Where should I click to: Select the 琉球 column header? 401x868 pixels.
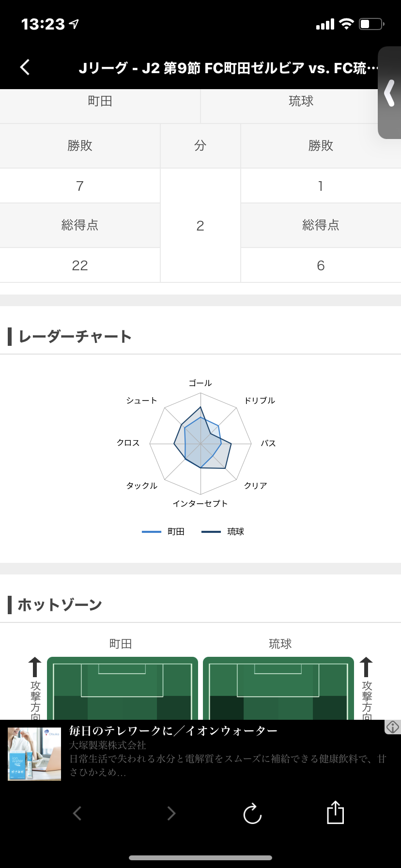301,101
